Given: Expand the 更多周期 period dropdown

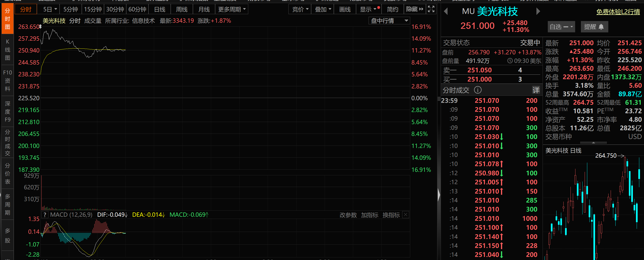Looking at the screenshot, I should 231,9.
